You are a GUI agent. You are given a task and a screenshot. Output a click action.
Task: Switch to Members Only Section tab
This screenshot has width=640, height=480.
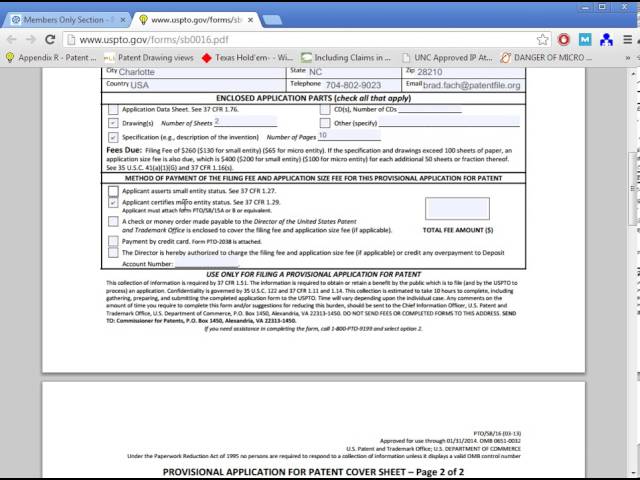[68, 20]
